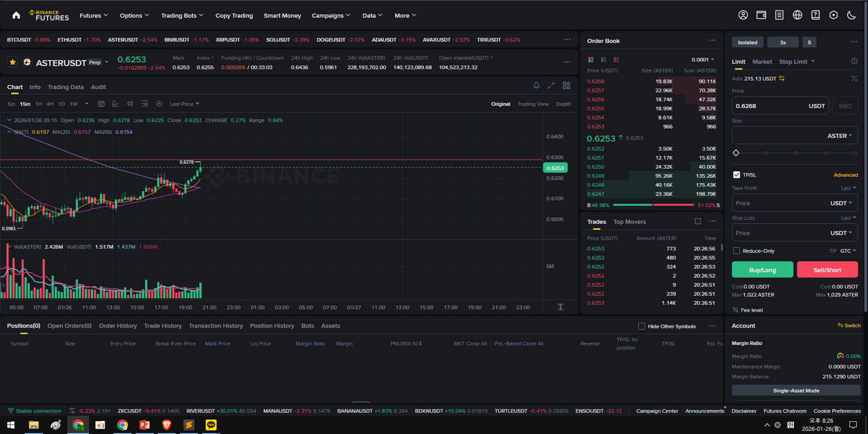Select the Isolated margin mode button
868x434 pixels.
[x=747, y=42]
